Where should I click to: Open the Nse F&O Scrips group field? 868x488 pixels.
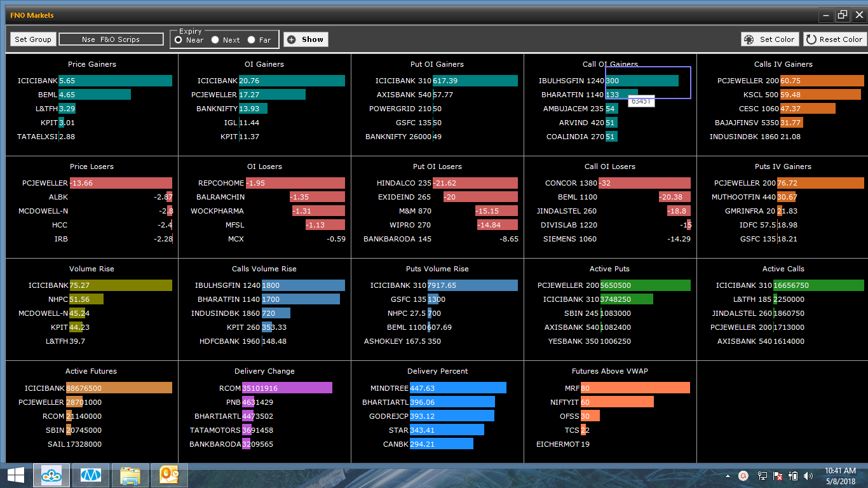pyautogui.click(x=111, y=39)
